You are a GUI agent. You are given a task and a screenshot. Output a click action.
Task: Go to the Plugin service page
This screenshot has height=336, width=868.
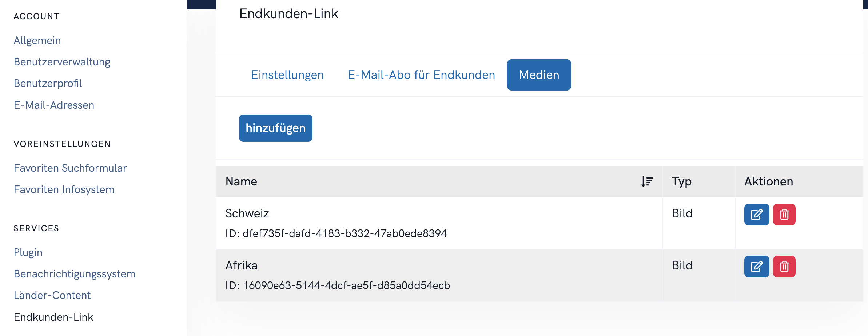pos(28,252)
